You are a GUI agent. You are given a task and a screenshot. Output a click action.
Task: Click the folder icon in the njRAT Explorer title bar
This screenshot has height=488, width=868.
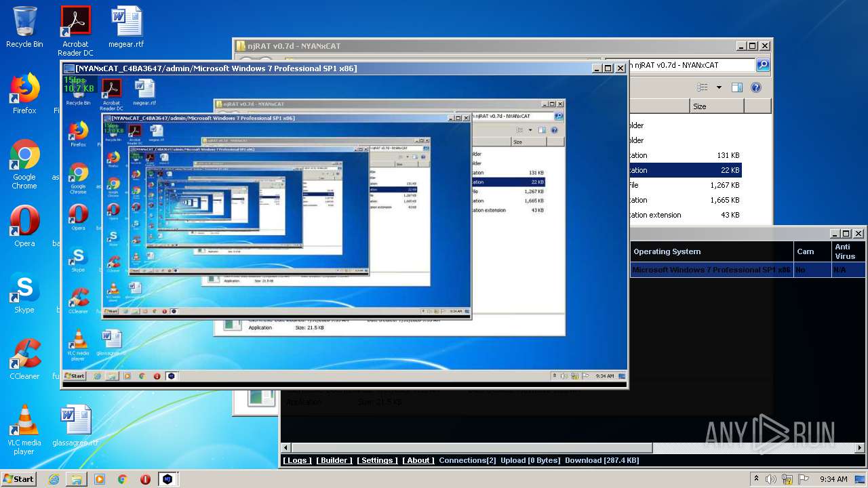pos(241,46)
